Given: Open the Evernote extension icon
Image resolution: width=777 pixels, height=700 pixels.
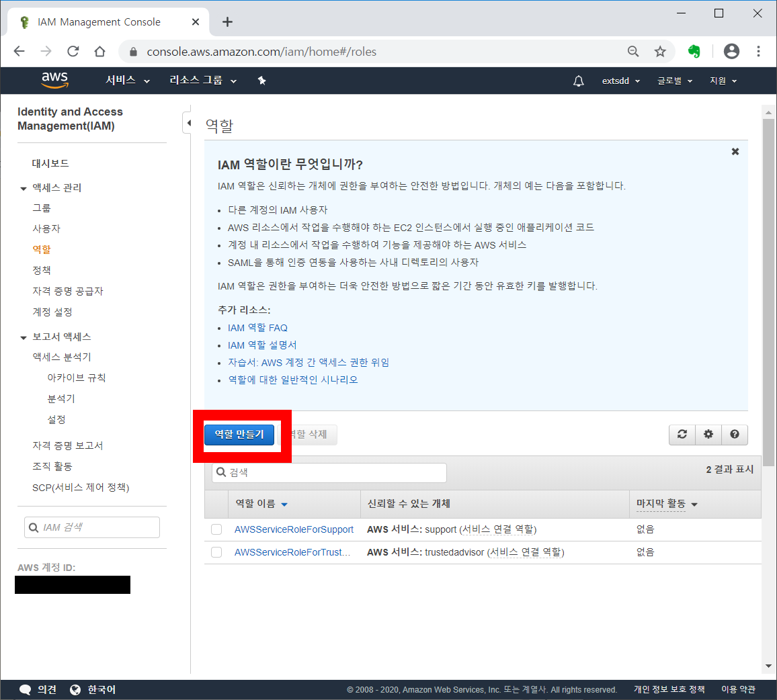Looking at the screenshot, I should pos(694,52).
